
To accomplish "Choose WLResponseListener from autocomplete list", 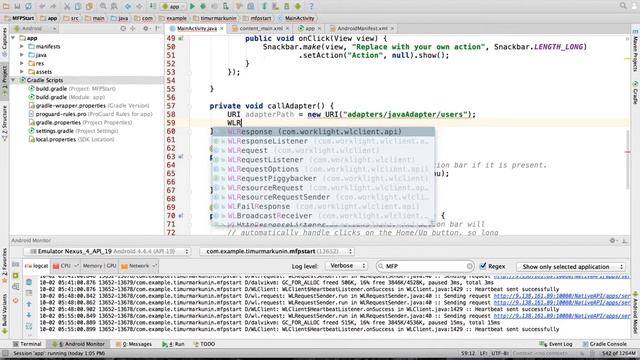I will click(324, 141).
